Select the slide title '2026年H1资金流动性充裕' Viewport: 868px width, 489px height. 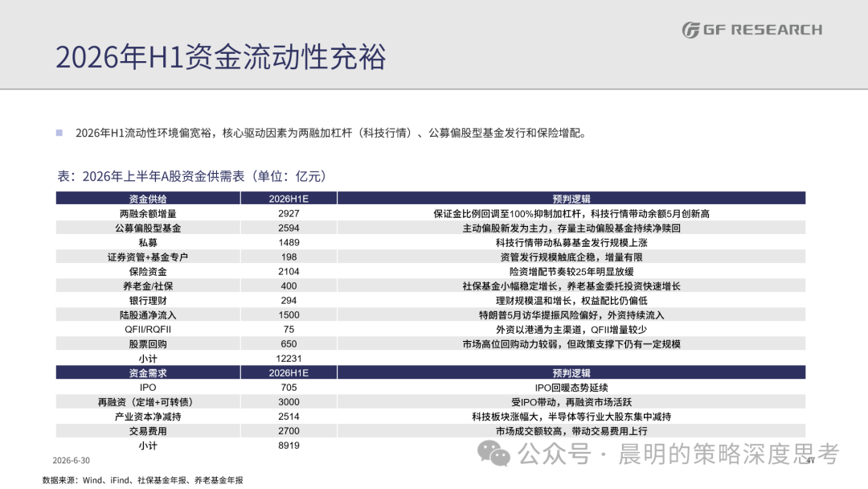[221, 57]
